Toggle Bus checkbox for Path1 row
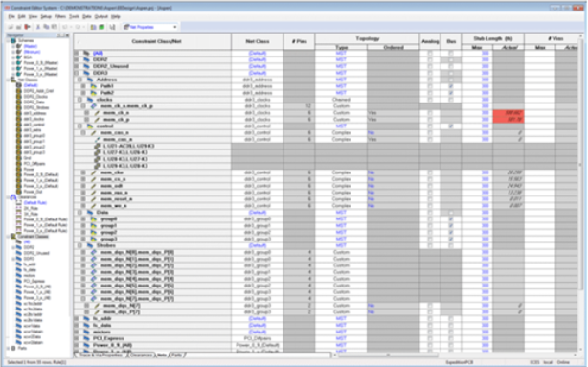588x367 pixels. 451,86
